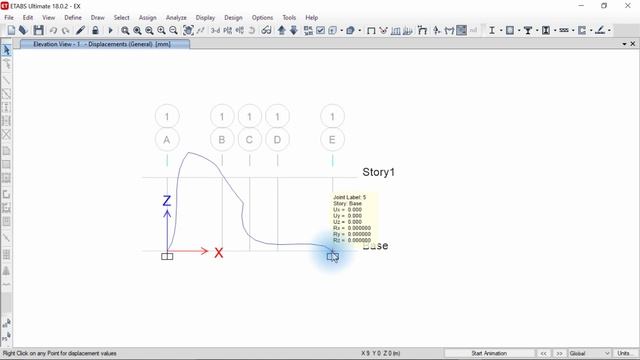Click the 'all' select icon on left toolbar
This screenshot has height=360, width=640.
click(x=6, y=323)
